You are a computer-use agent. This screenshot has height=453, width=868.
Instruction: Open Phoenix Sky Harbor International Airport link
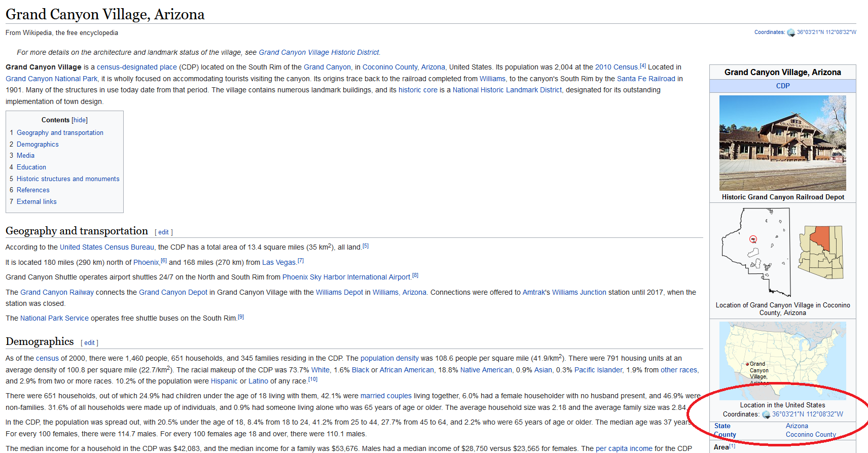tap(346, 277)
